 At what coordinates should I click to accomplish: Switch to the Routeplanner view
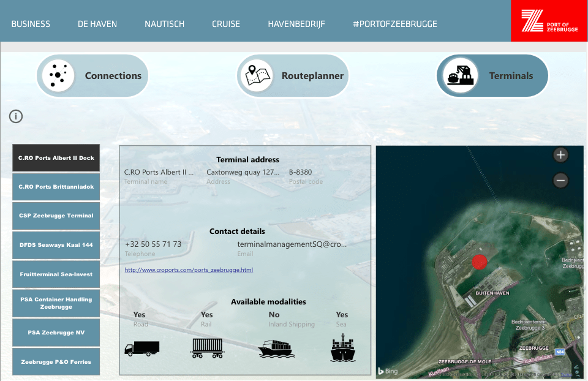(293, 76)
